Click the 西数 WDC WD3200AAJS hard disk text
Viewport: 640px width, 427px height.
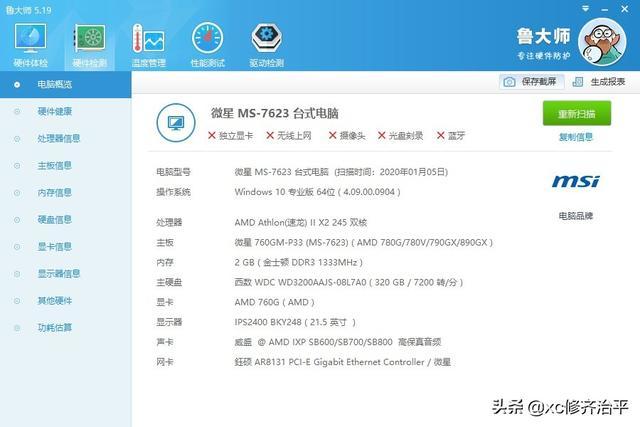[349, 282]
